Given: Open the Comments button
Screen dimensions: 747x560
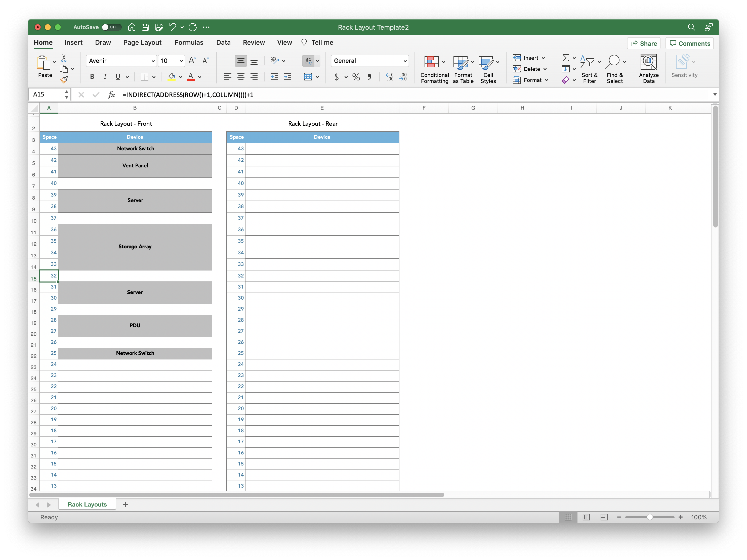Looking at the screenshot, I should (x=689, y=43).
